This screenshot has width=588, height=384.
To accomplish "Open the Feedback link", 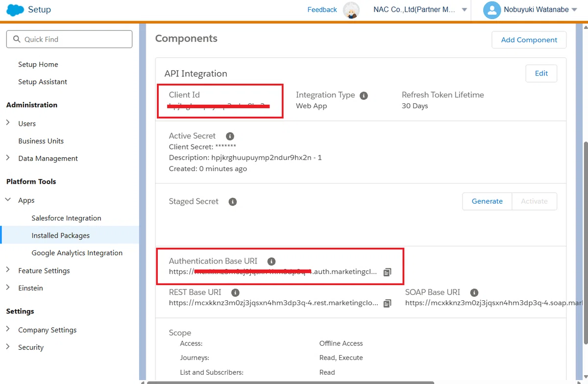I will click(x=322, y=10).
